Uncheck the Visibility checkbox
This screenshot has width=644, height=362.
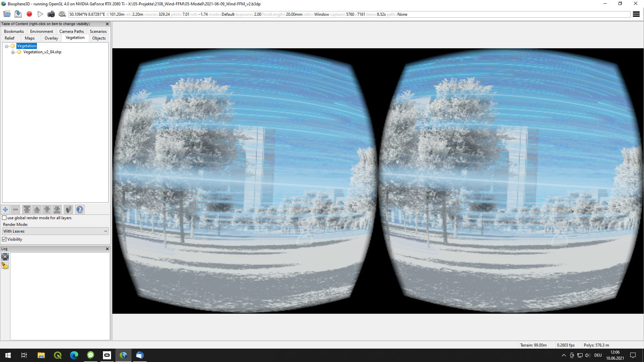[x=4, y=239]
